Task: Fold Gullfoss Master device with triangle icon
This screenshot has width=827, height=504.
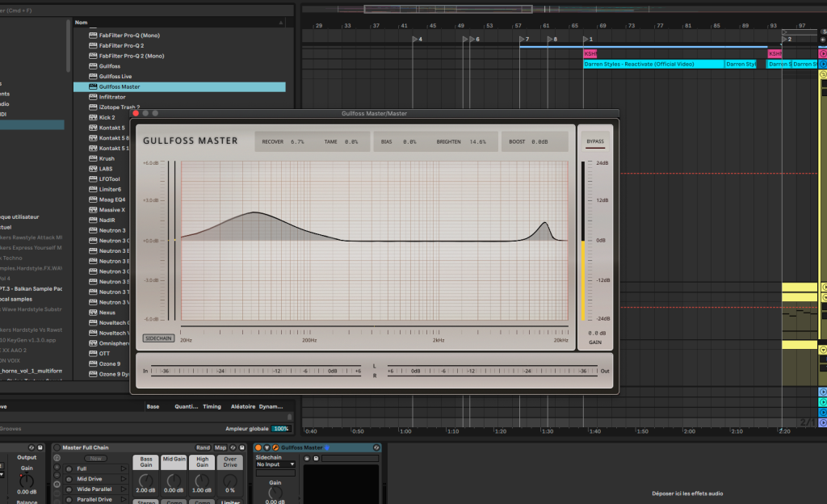Action: tap(267, 447)
